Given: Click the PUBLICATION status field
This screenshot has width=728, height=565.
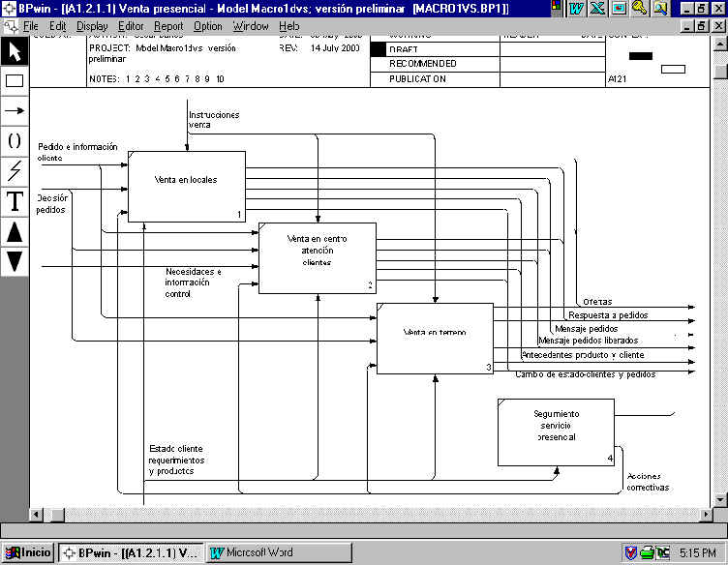Looking at the screenshot, I should 417,79.
